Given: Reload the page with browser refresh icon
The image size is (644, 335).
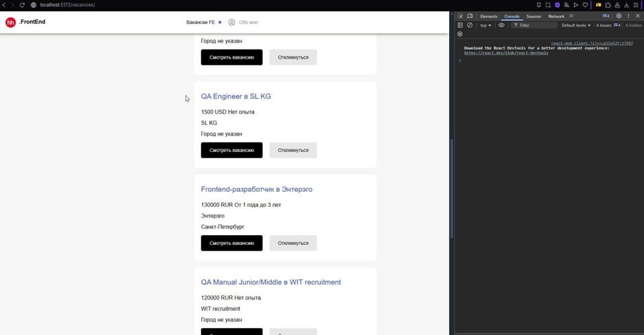Looking at the screenshot, I should click(x=22, y=5).
